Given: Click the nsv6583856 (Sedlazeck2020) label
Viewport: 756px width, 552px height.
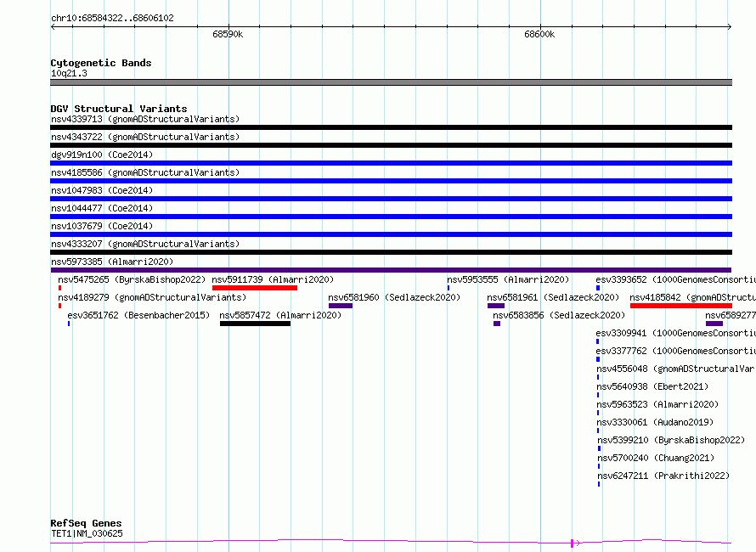Looking at the screenshot, I should click(559, 315).
